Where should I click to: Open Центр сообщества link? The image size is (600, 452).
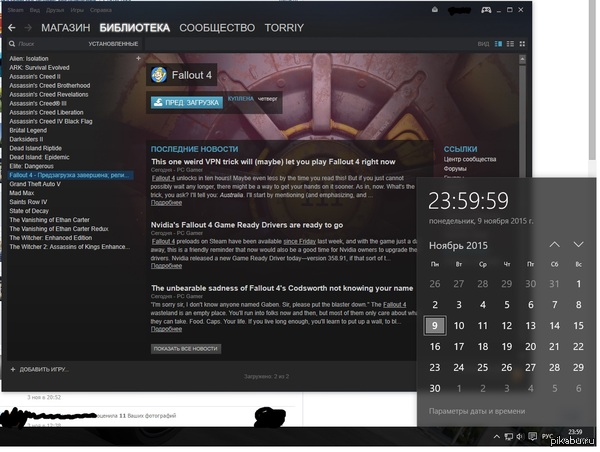pos(470,159)
